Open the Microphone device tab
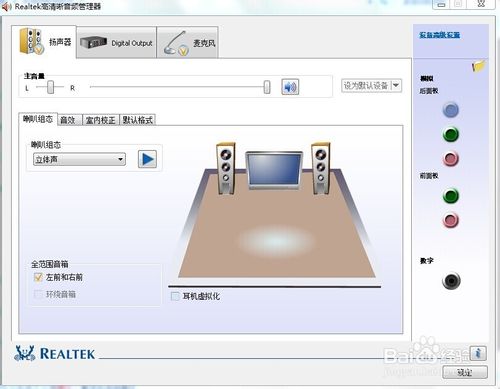This screenshot has height=389, width=500. point(187,43)
